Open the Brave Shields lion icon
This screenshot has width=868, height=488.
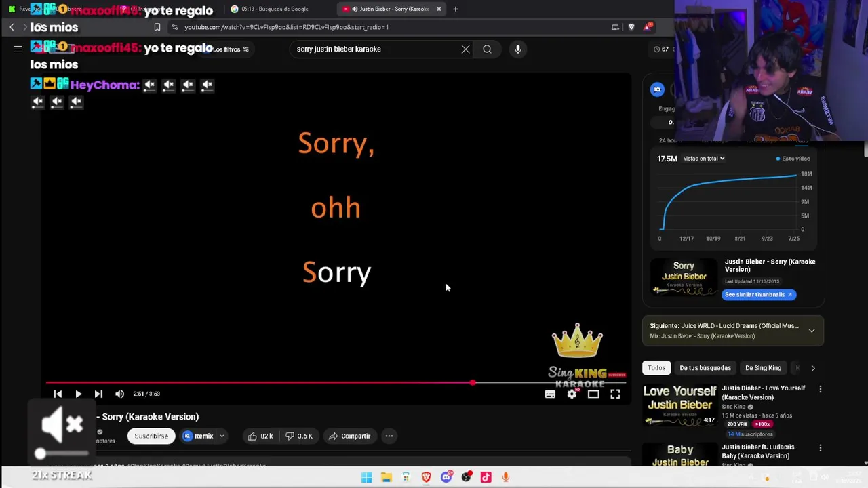coord(631,27)
